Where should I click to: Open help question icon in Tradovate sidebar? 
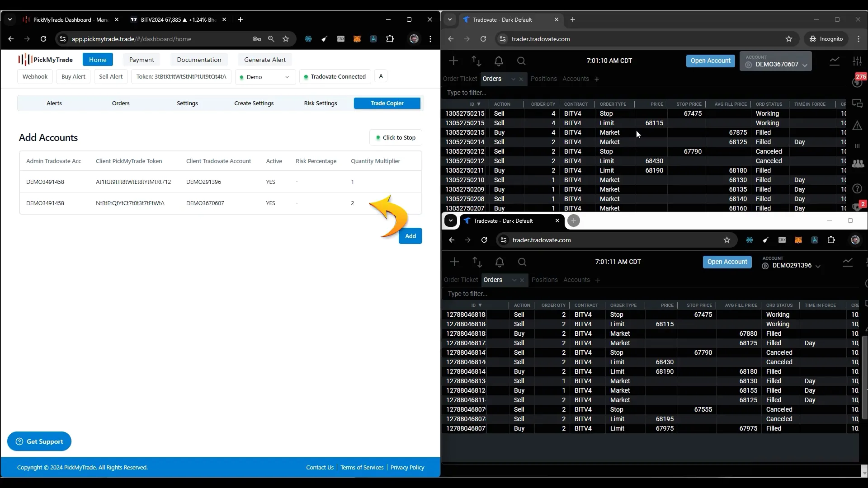pos(857,188)
